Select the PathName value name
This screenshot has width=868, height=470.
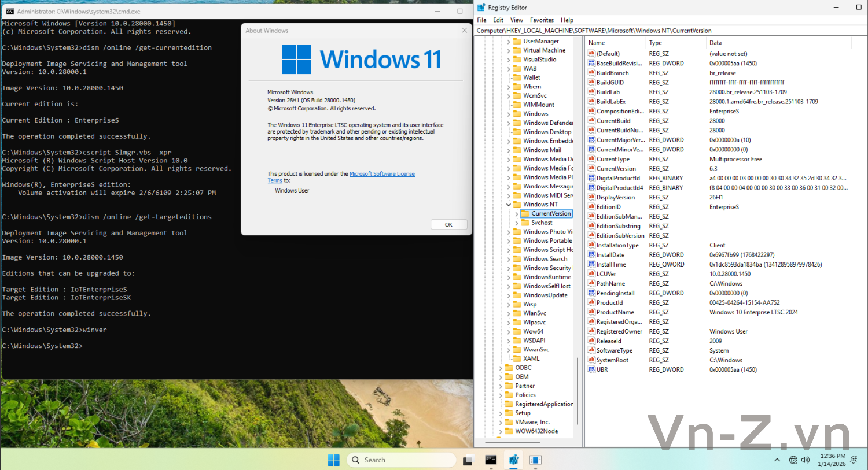pos(610,284)
